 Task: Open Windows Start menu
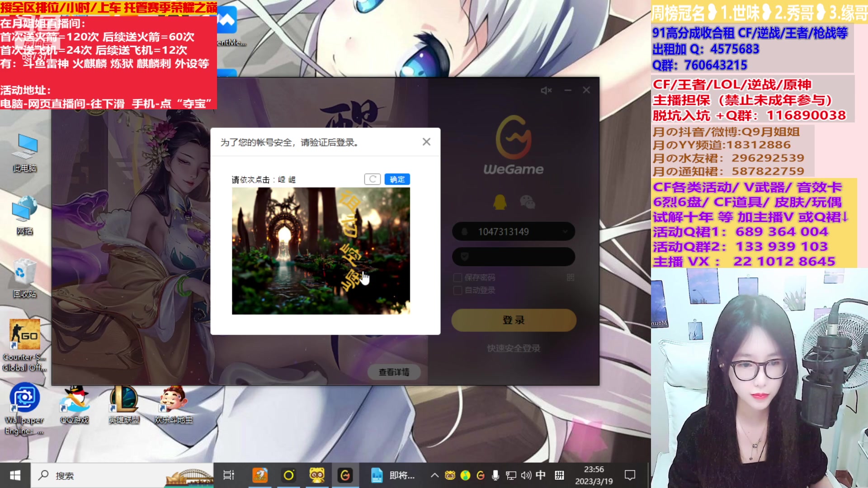tap(15, 475)
